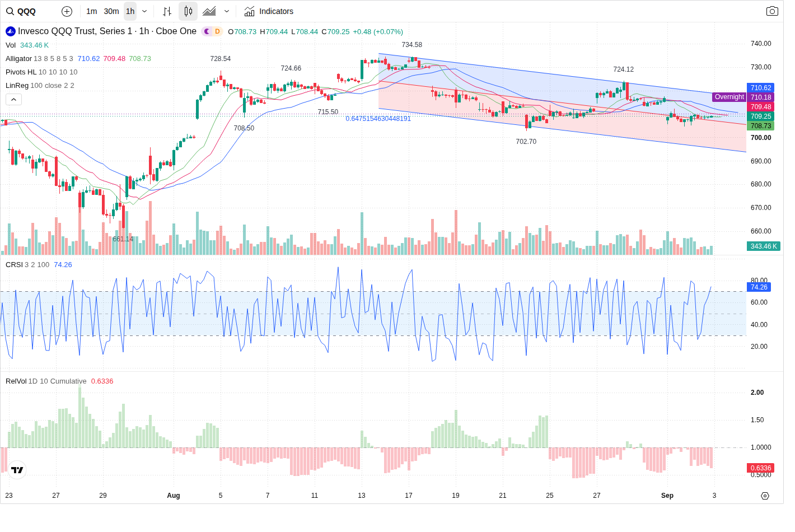Viewport: 795px width, 532px height.
Task: Click the 702.70 pivot low label
Action: click(x=526, y=142)
